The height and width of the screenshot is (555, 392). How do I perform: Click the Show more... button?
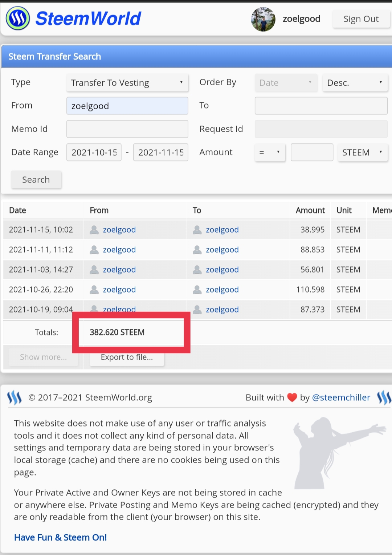(43, 357)
